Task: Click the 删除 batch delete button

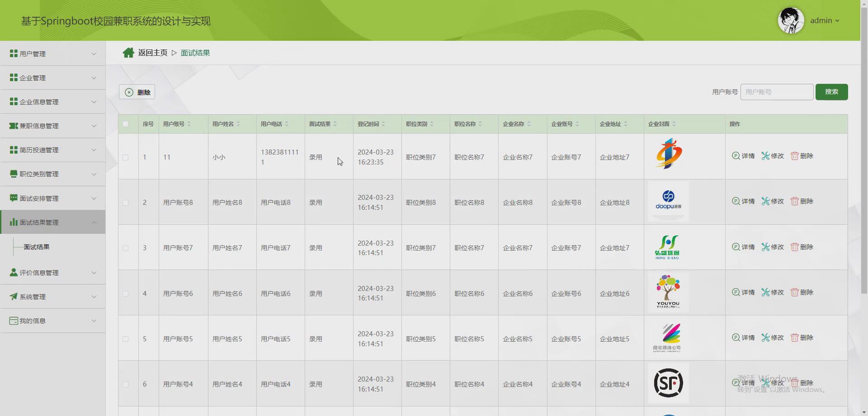Action: pyautogui.click(x=137, y=92)
